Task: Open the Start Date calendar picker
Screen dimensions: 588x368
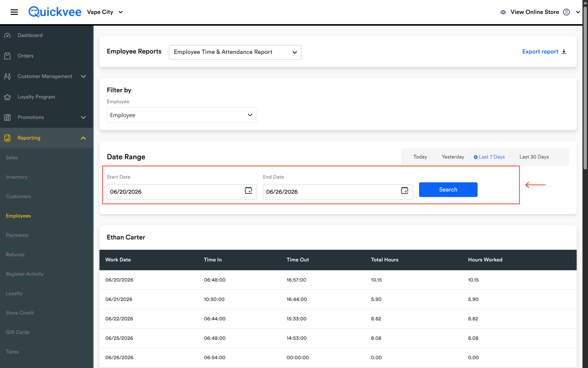Action: [x=248, y=191]
